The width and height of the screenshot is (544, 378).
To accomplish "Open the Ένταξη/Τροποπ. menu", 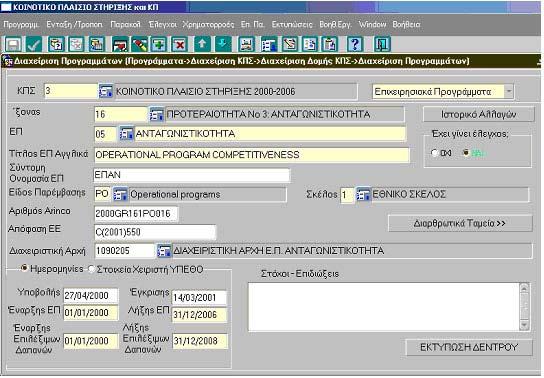I will pyautogui.click(x=75, y=25).
